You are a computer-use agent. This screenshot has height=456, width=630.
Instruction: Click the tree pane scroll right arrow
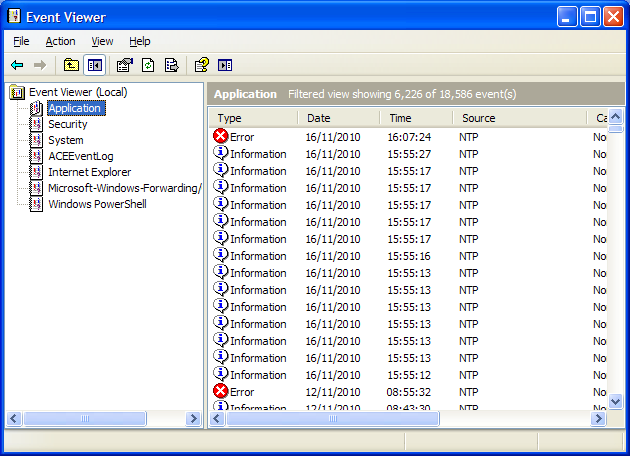(x=194, y=419)
